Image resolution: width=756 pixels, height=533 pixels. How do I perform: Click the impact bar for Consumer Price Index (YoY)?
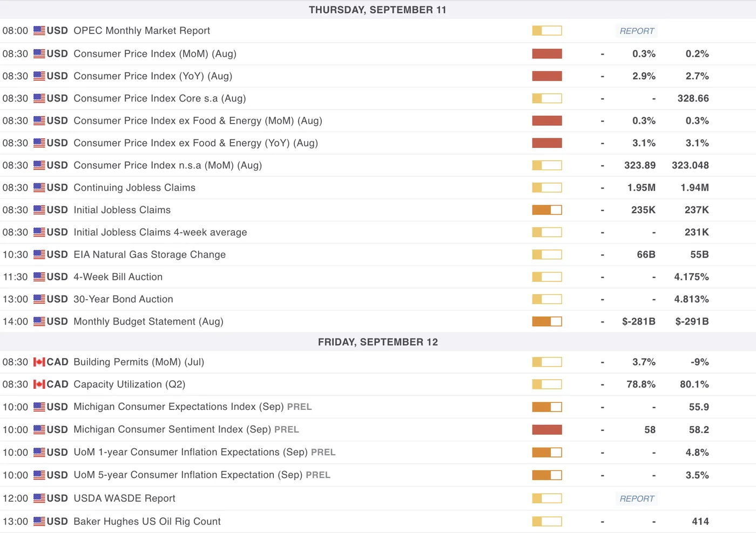pos(546,76)
